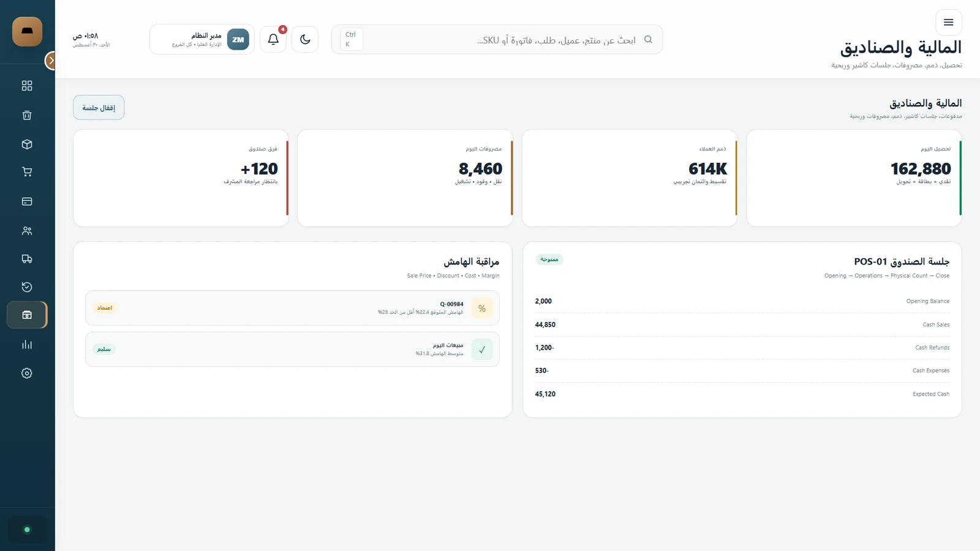Open the فرق صندوق +120 card
Image resolution: width=980 pixels, height=551 pixels.
[x=181, y=178]
